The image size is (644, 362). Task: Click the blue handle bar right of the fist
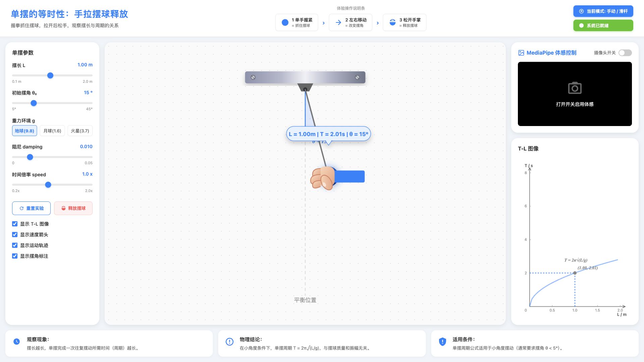(350, 177)
